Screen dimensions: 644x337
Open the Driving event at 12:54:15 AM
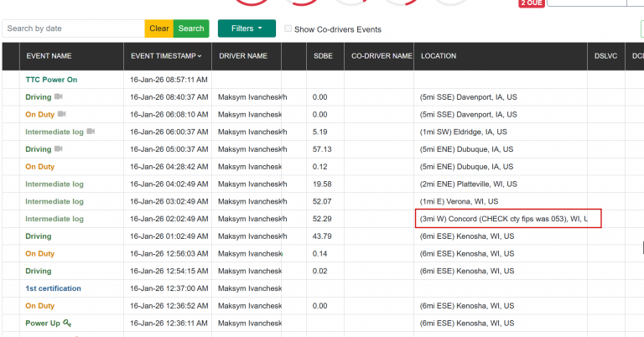pos(39,271)
